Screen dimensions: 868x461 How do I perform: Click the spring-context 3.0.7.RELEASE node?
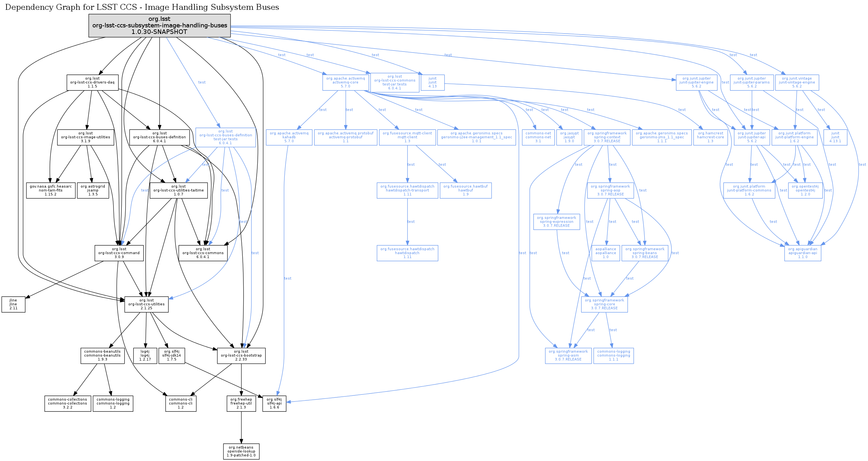pyautogui.click(x=606, y=137)
